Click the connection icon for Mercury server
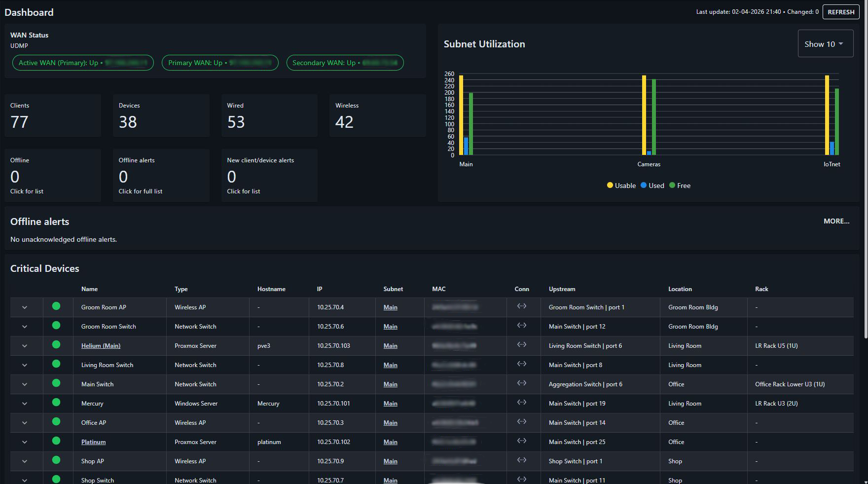 (521, 403)
